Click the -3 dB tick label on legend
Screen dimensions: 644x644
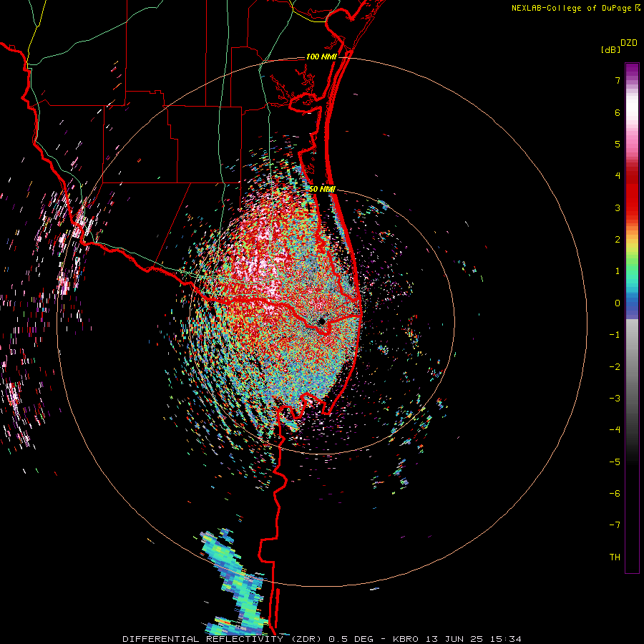(615, 398)
